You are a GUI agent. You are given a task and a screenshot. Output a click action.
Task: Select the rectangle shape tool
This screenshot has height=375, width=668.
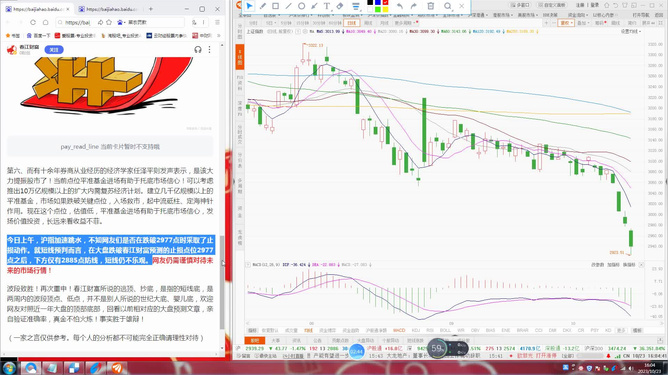click(x=276, y=6)
